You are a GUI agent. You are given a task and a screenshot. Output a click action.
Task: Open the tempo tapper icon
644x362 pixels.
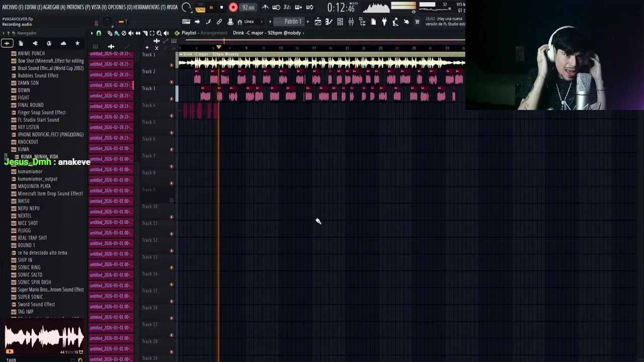click(395, 22)
